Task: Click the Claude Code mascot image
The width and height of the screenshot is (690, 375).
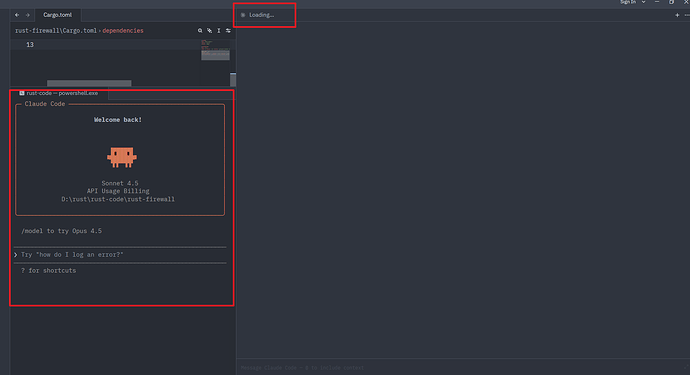Action: point(122,157)
